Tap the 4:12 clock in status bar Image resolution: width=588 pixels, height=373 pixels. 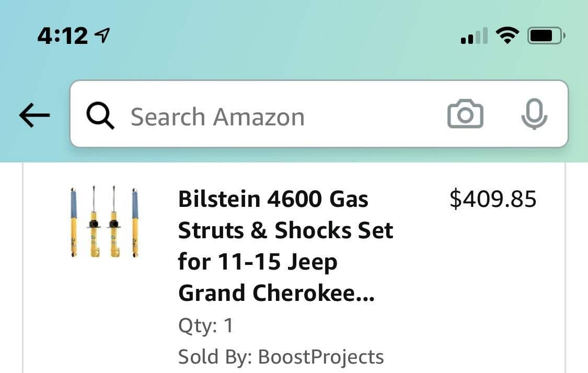click(x=62, y=36)
